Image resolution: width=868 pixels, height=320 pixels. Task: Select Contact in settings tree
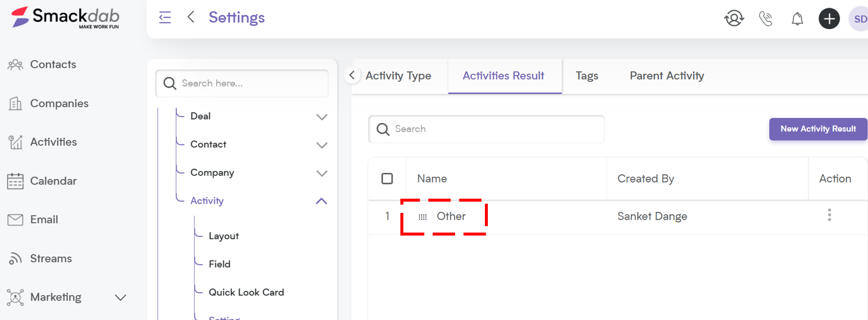coord(208,145)
